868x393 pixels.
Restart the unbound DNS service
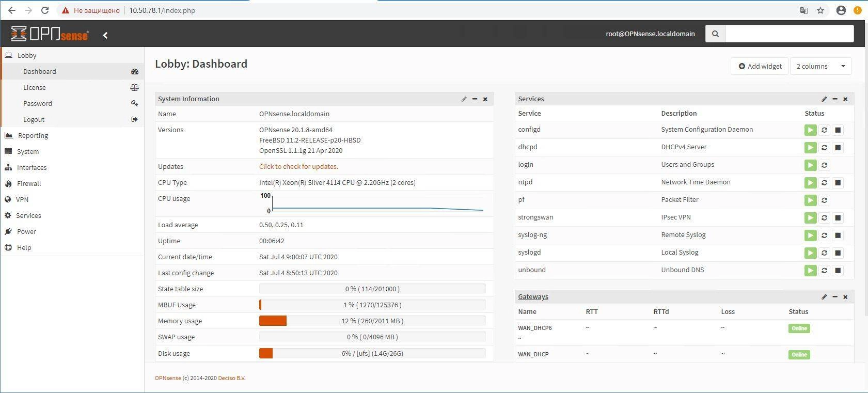(824, 271)
